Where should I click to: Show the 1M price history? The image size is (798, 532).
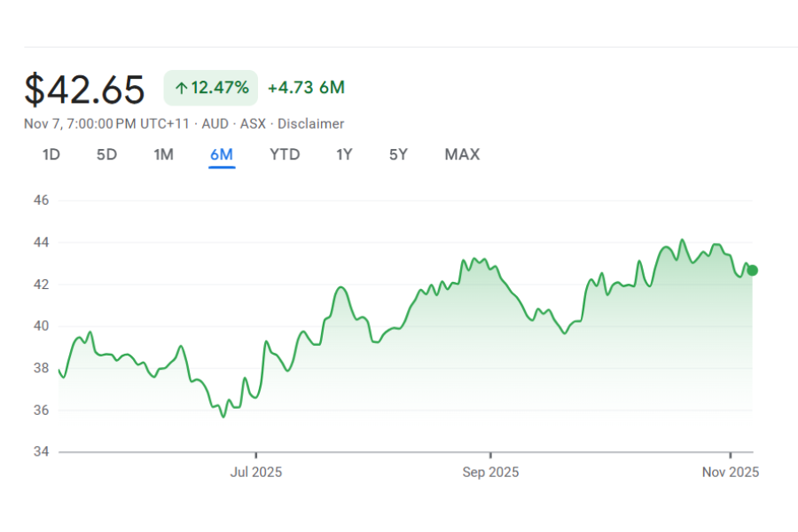(163, 154)
